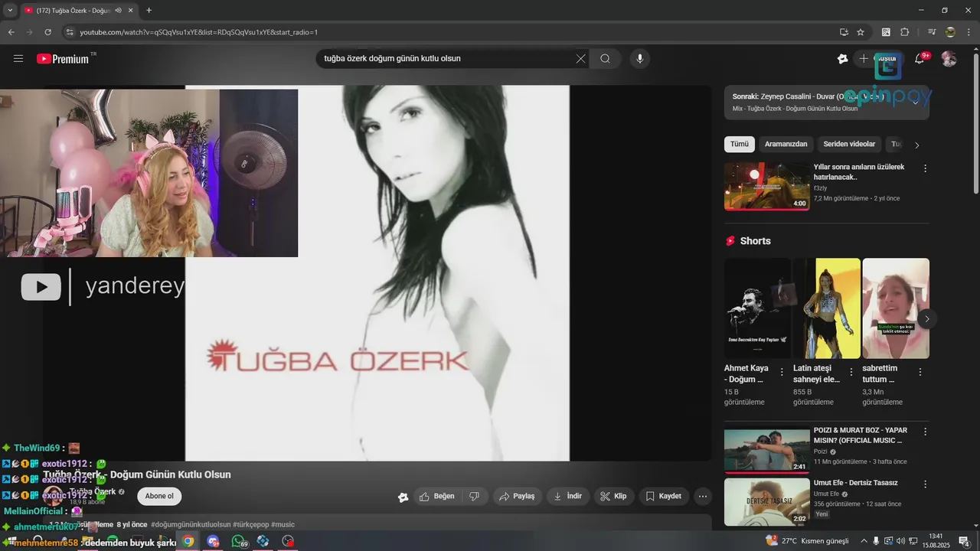Start voice search with microphone icon

tap(639, 59)
